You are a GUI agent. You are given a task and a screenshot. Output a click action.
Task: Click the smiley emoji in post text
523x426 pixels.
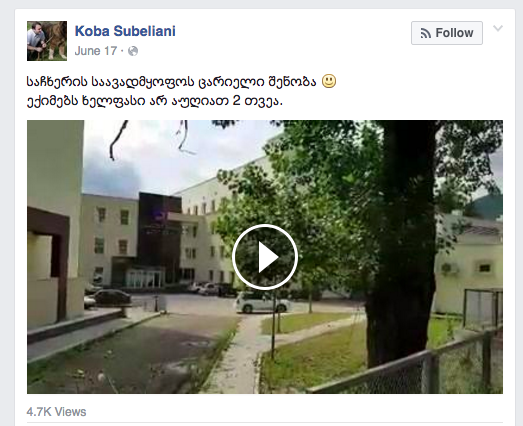point(329,81)
